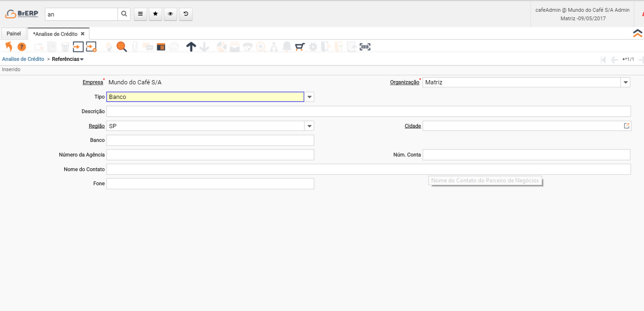Open the Referências breadcrumb tab menu
This screenshot has width=644, height=311.
tap(67, 59)
